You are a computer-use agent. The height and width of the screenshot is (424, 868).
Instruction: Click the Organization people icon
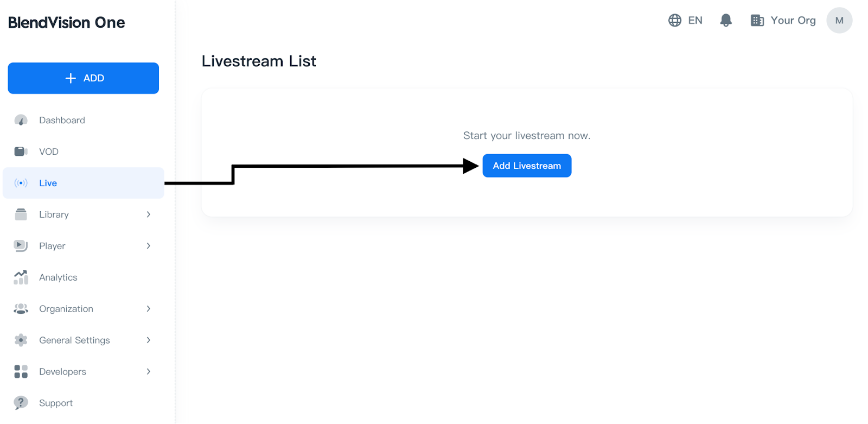21,309
